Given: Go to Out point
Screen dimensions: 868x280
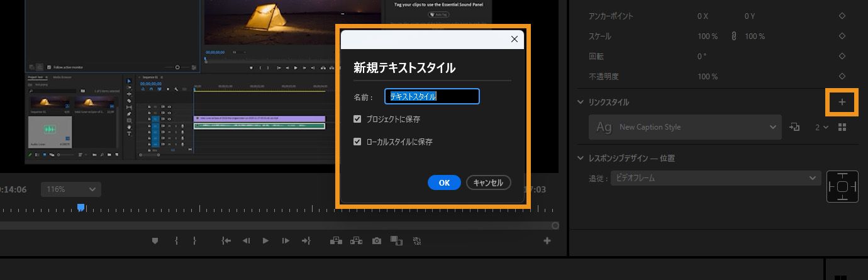Looking at the screenshot, I should [x=306, y=240].
